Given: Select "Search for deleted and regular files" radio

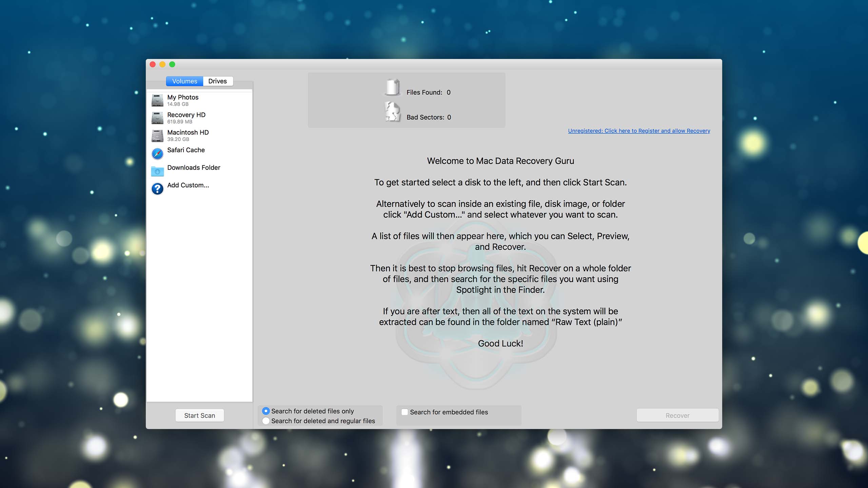Looking at the screenshot, I should point(266,421).
